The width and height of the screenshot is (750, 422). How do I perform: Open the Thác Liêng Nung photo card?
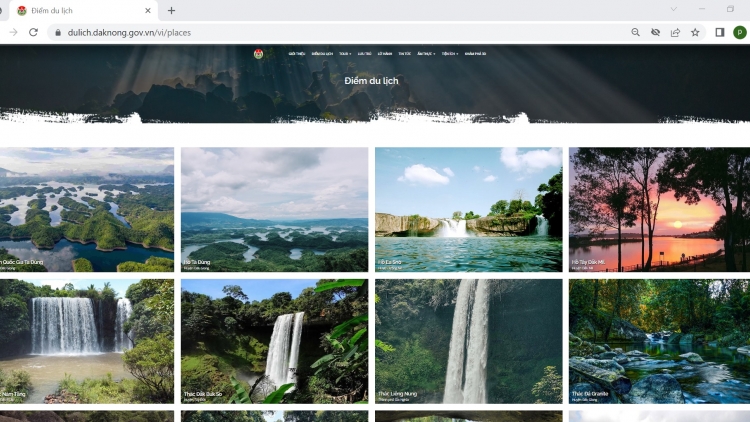coord(468,341)
